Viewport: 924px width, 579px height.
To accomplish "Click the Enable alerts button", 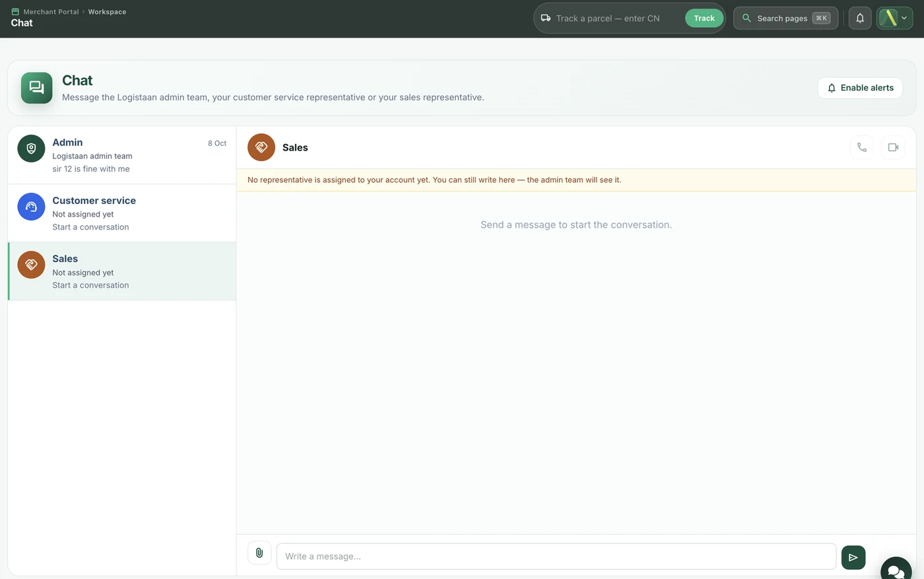I will click(x=860, y=88).
